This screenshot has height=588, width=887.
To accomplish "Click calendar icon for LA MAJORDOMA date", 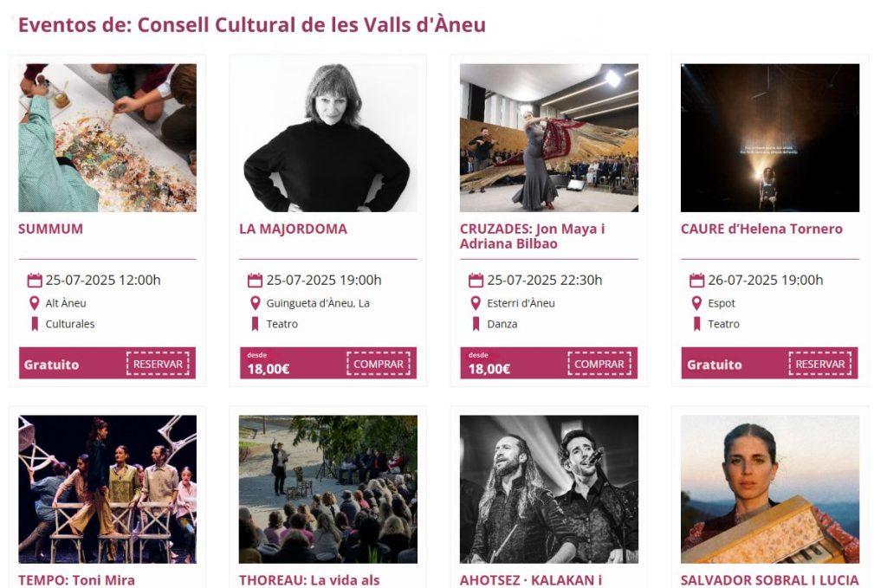I will 256,280.
